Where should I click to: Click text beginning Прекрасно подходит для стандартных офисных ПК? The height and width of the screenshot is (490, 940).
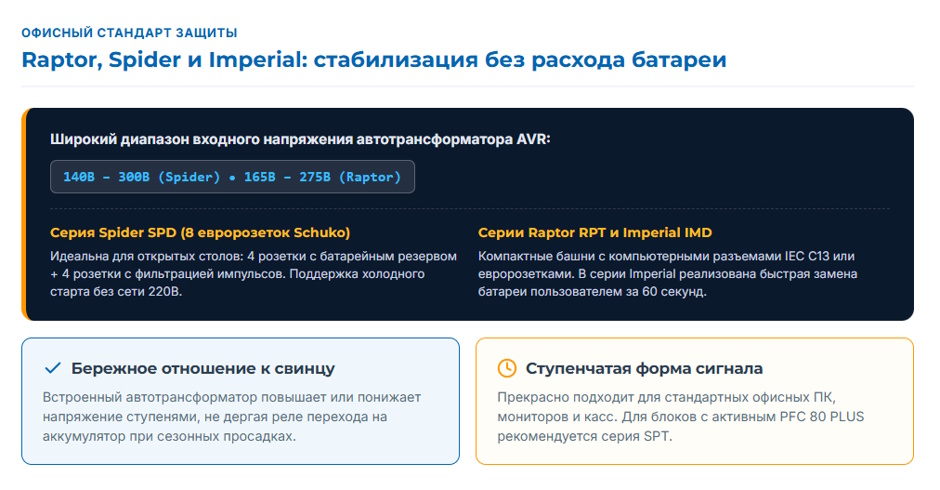pyautogui.click(x=681, y=417)
